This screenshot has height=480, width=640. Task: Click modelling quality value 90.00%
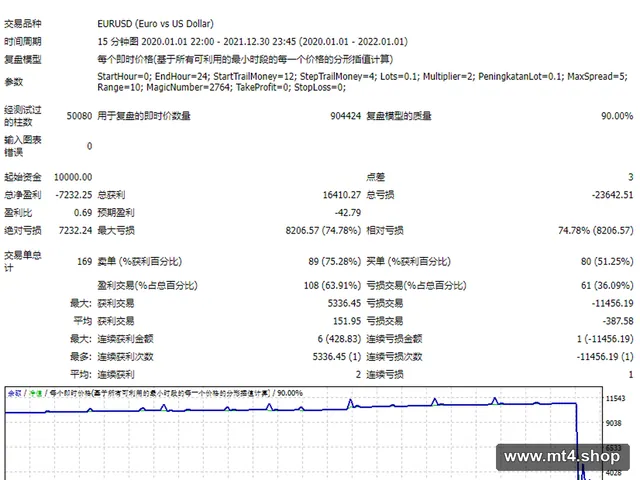617,116
